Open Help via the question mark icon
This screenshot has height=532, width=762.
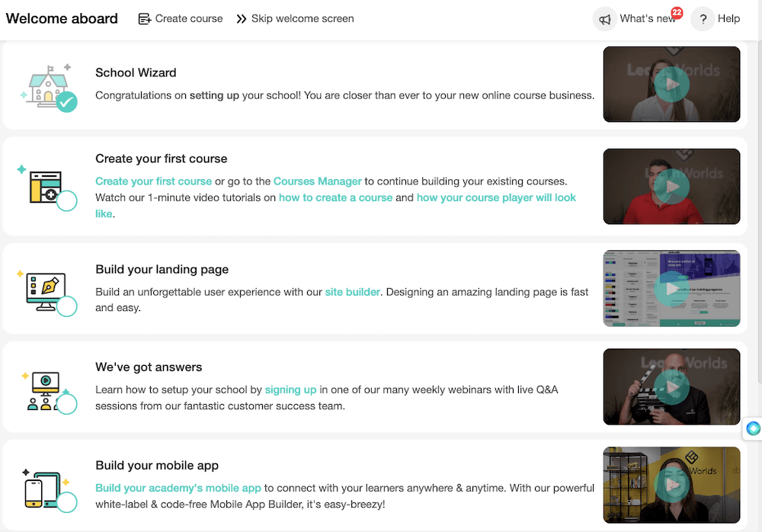(x=703, y=19)
